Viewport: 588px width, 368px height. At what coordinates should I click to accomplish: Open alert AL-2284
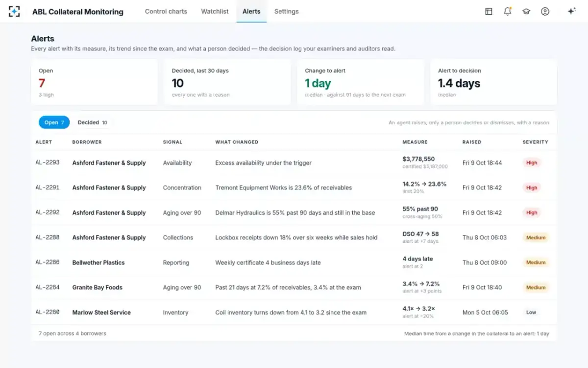click(x=48, y=288)
